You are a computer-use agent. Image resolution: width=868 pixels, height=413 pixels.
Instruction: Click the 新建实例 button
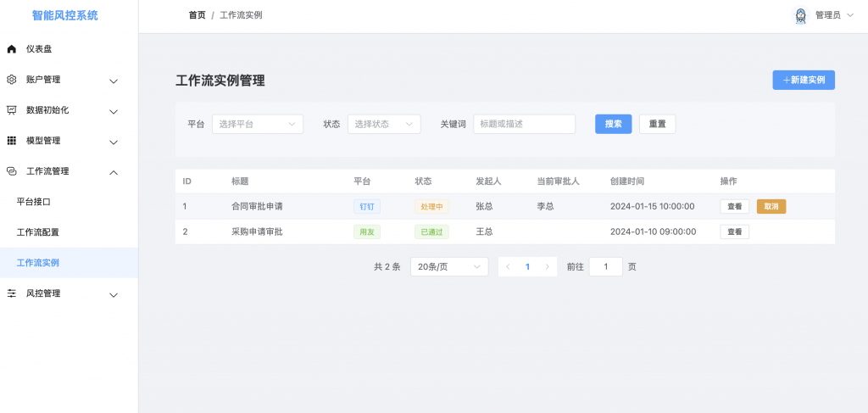(804, 81)
